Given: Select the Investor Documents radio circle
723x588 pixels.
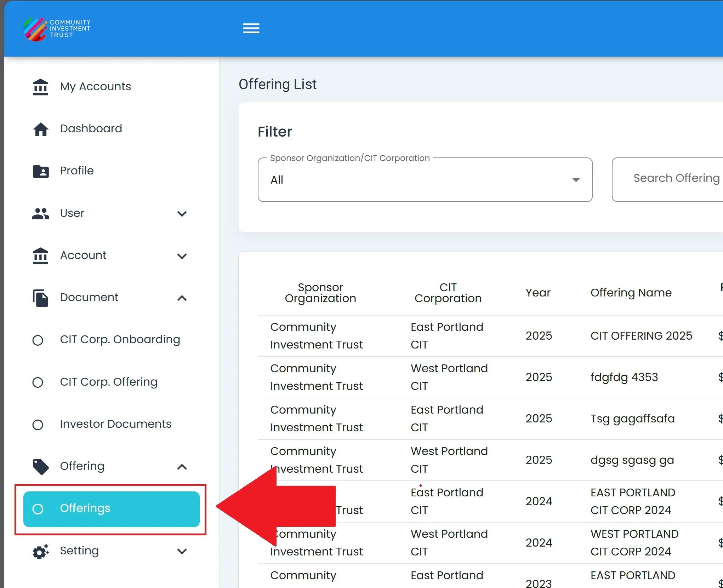Looking at the screenshot, I should pyautogui.click(x=38, y=425).
